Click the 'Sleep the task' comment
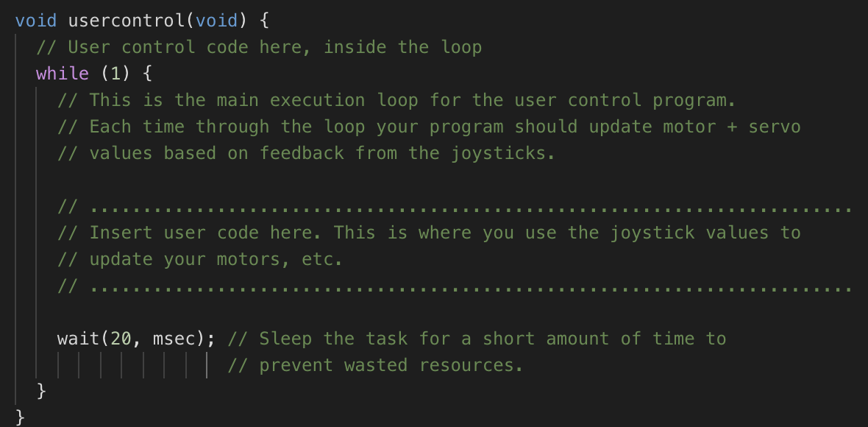Viewport: 868px width, 427px height. pos(477,339)
